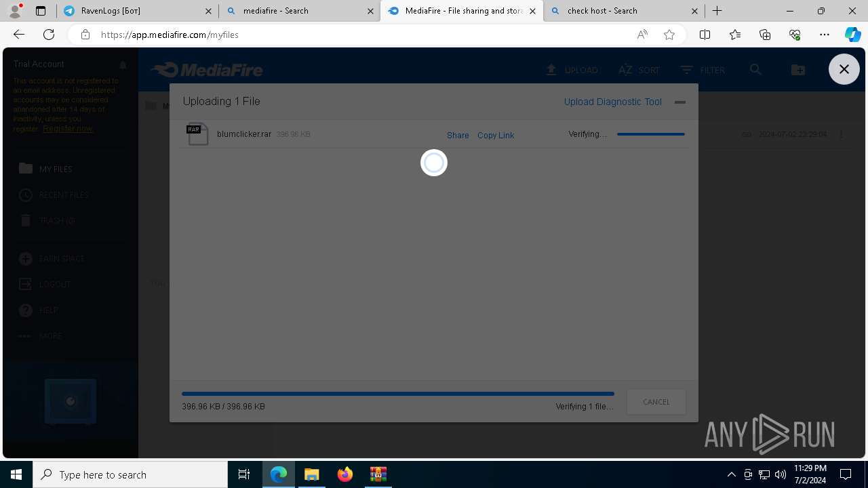The width and height of the screenshot is (868, 488).
Task: Refresh the page
Action: coord(49,35)
